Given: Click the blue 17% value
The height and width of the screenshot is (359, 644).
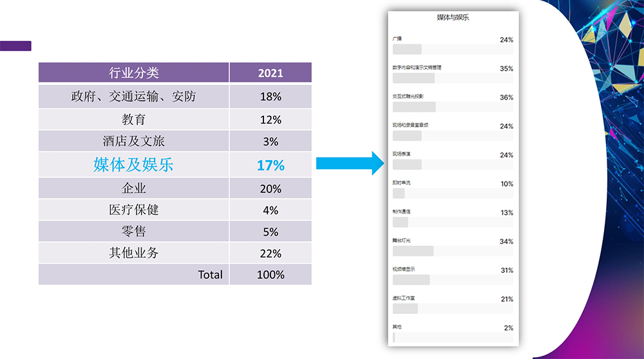Looking at the screenshot, I should (270, 165).
